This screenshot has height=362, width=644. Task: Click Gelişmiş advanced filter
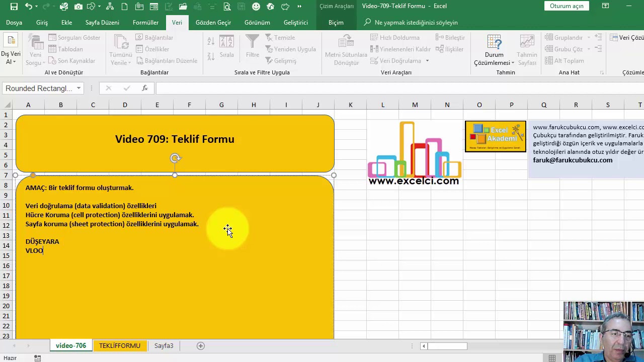tap(281, 61)
